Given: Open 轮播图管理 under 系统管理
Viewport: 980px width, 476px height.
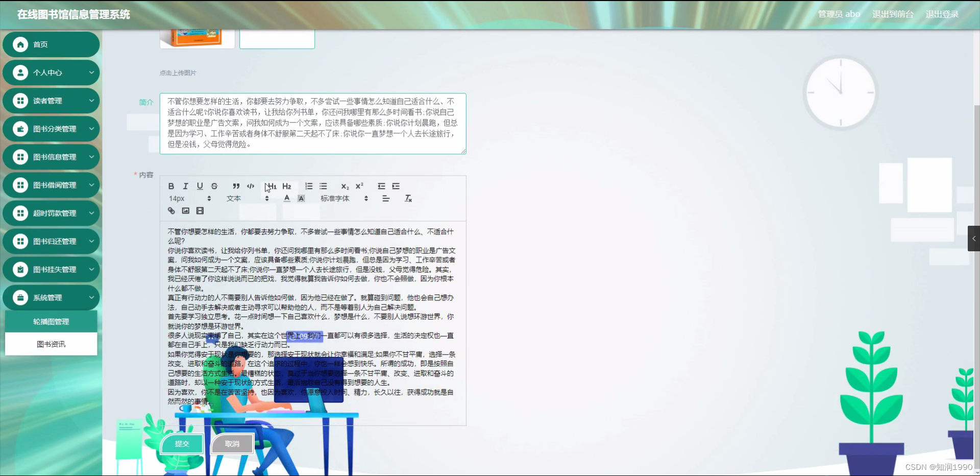Looking at the screenshot, I should click(51, 321).
